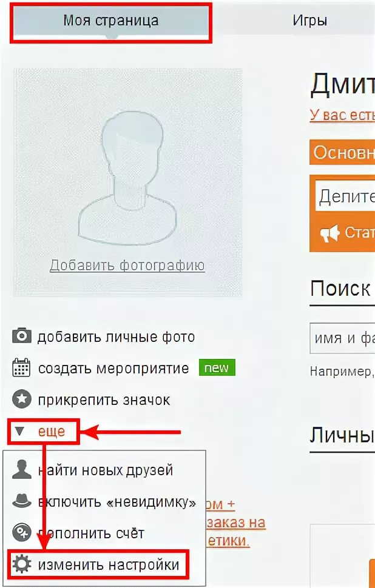Click the Добавить фотографию link

click(x=127, y=266)
